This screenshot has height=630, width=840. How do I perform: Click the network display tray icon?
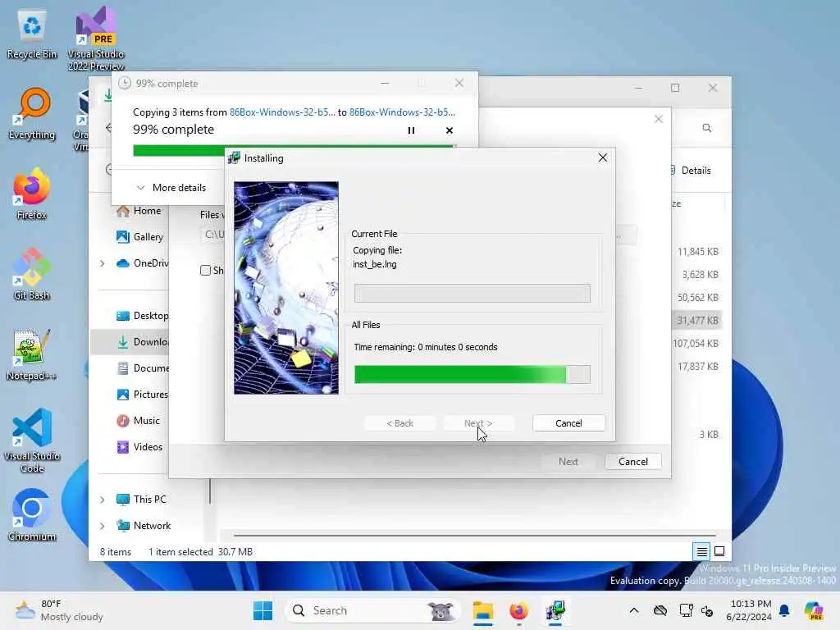point(686,610)
